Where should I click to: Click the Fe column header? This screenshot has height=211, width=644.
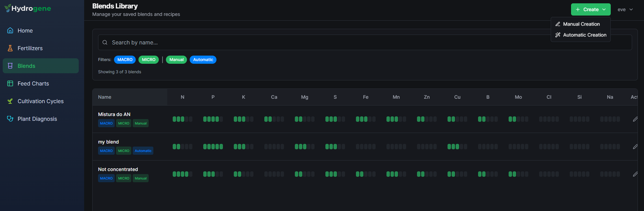point(365,97)
